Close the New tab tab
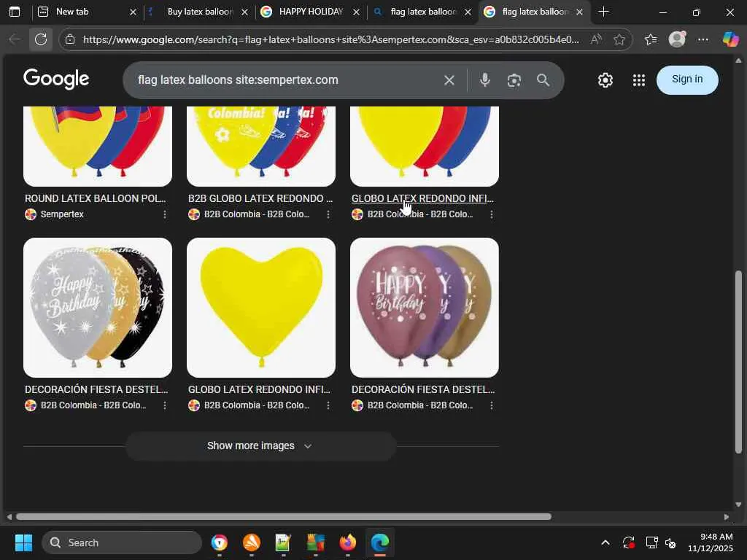Screen dimensions: 747x560 click(133, 12)
